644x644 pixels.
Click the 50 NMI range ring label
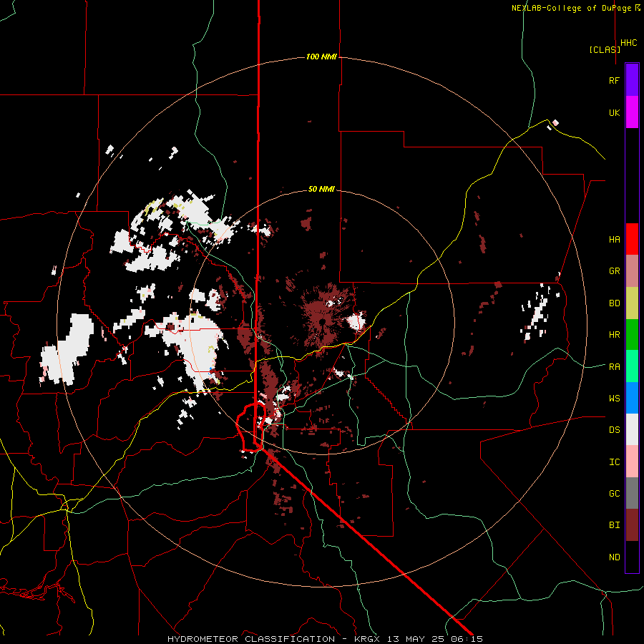click(321, 189)
